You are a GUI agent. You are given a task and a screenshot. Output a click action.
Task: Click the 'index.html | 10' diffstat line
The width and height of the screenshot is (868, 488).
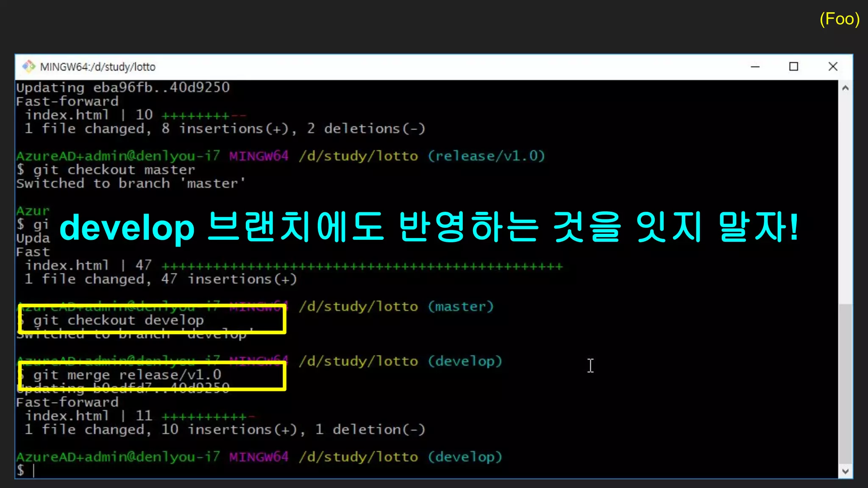point(136,115)
